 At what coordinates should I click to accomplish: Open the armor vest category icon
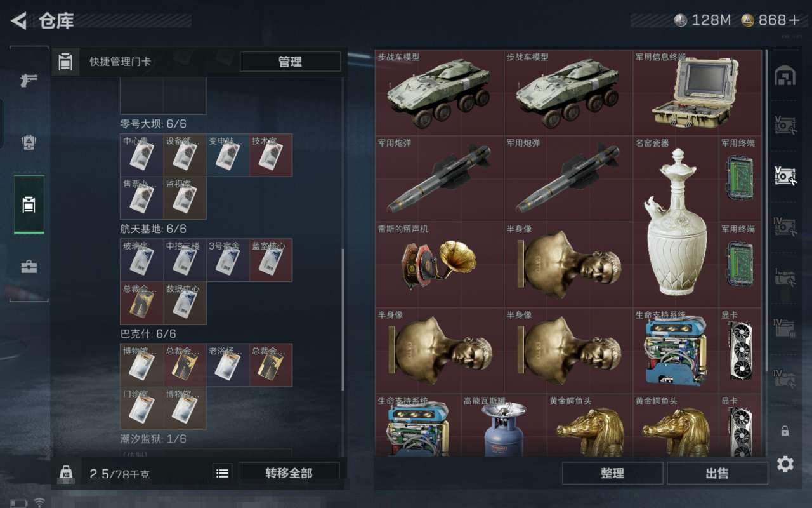(x=29, y=142)
